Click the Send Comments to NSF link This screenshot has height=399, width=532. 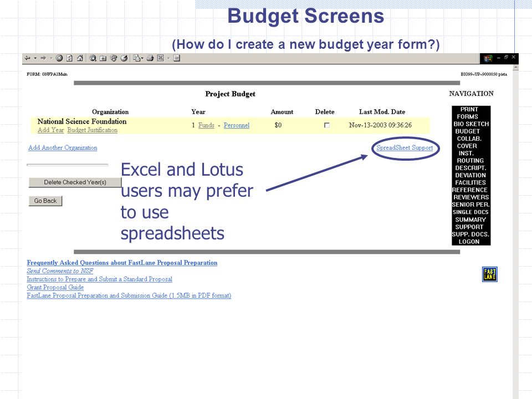click(60, 271)
